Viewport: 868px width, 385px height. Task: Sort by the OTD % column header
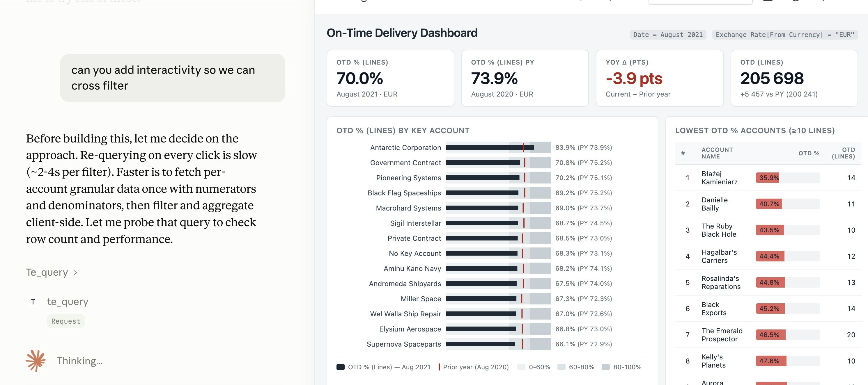(809, 153)
